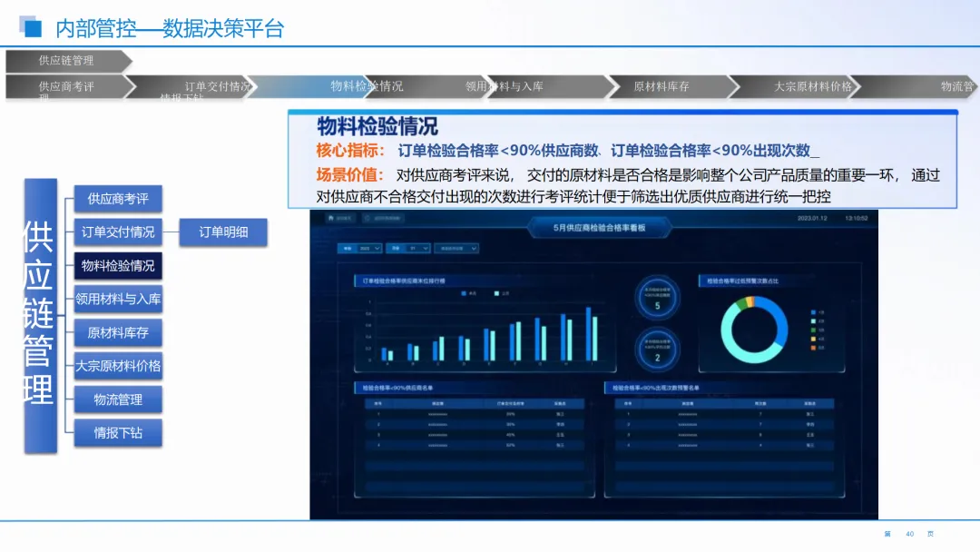Click the orange 场景价值 label
The height and width of the screenshot is (552, 980).
pyautogui.click(x=350, y=175)
